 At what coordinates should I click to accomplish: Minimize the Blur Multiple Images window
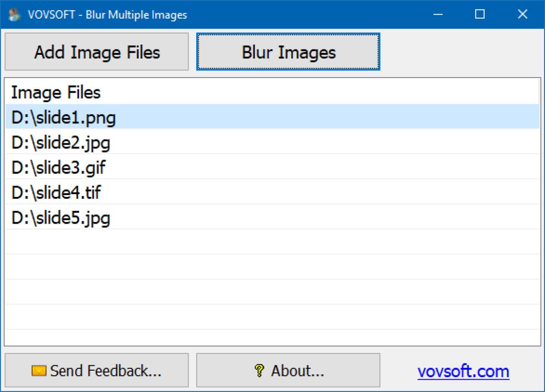coord(438,15)
